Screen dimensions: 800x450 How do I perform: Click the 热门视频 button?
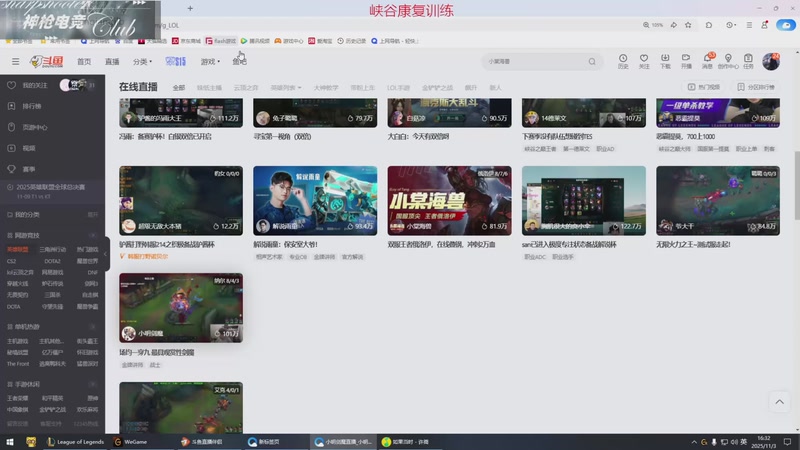point(704,87)
